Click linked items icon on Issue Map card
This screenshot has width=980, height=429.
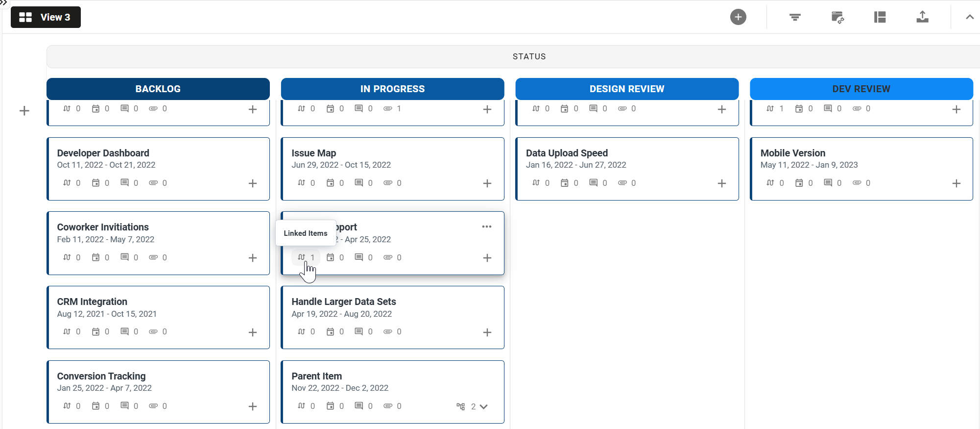click(302, 183)
